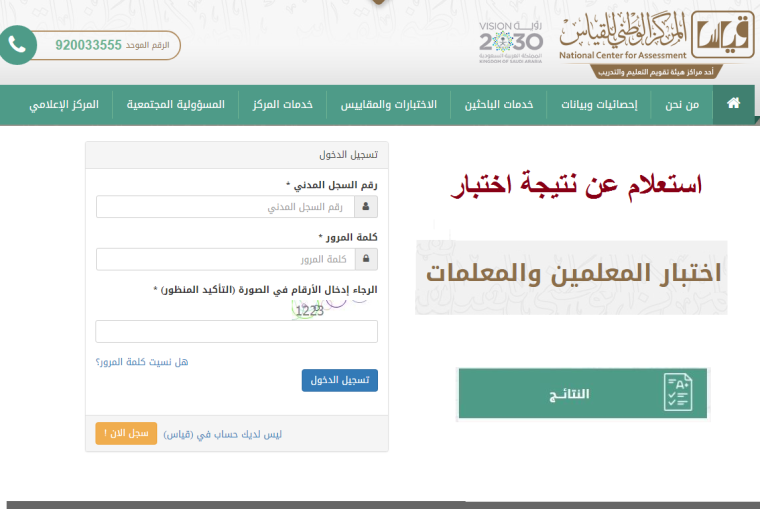This screenshot has height=509, width=760.
Task: Click National Center for Assessment text logo
Action: click(623, 55)
